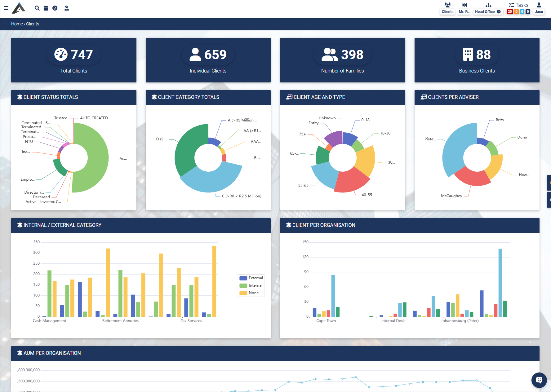Click the masked user icon in the toolbar
The image size is (551, 392).
tap(67, 8)
